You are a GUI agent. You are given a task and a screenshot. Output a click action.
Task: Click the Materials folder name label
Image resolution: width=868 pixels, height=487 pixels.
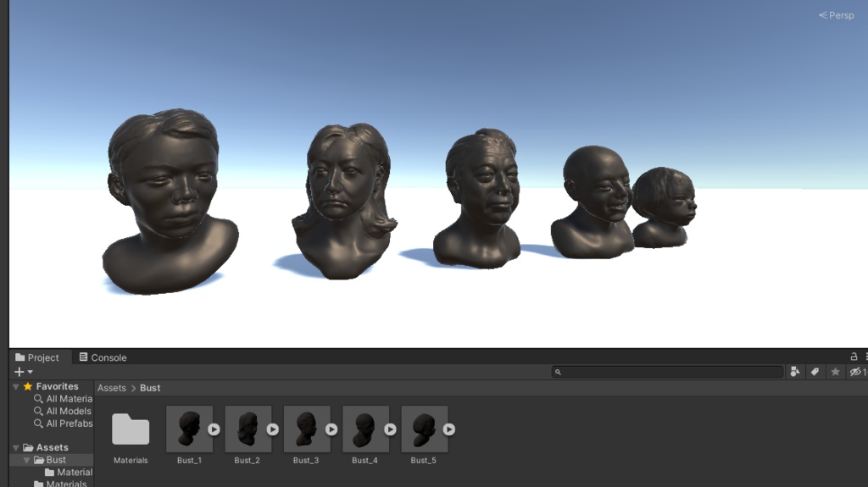131,461
